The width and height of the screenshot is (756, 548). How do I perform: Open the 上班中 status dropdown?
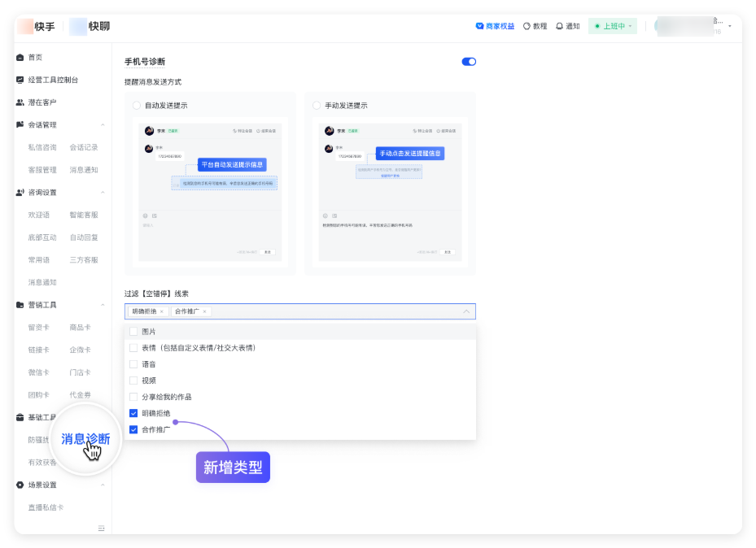point(613,25)
